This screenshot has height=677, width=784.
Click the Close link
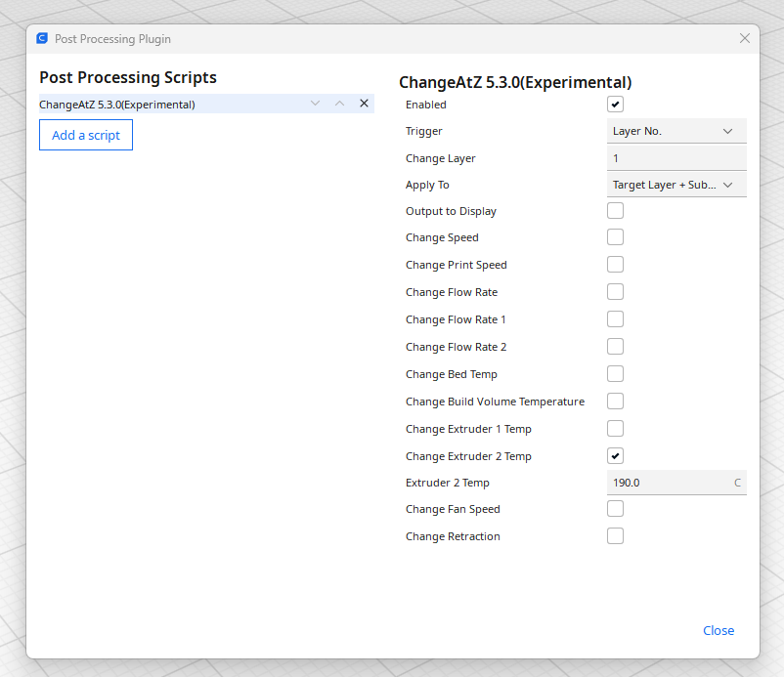[719, 630]
